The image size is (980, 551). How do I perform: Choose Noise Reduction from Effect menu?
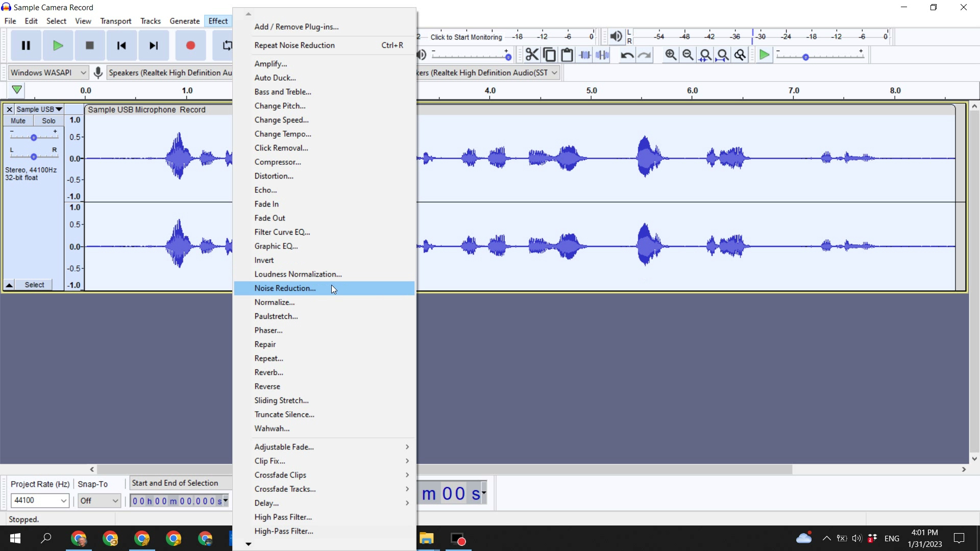point(324,288)
